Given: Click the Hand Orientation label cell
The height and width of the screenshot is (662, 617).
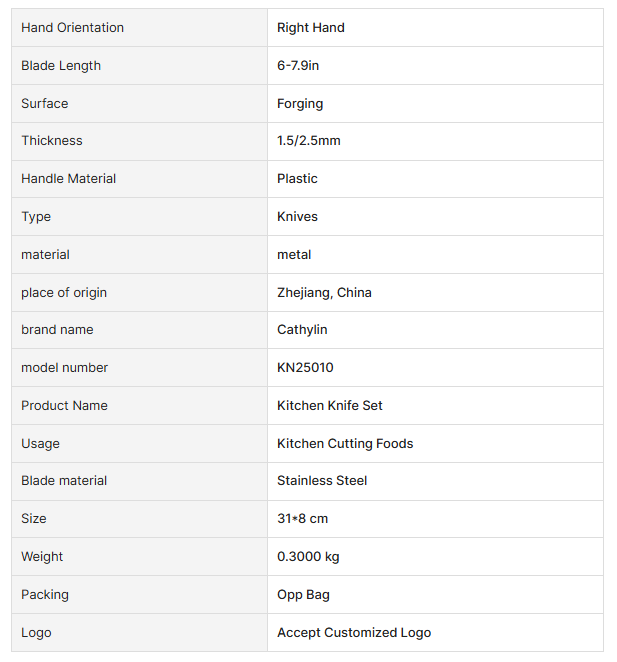Looking at the screenshot, I should (73, 28).
